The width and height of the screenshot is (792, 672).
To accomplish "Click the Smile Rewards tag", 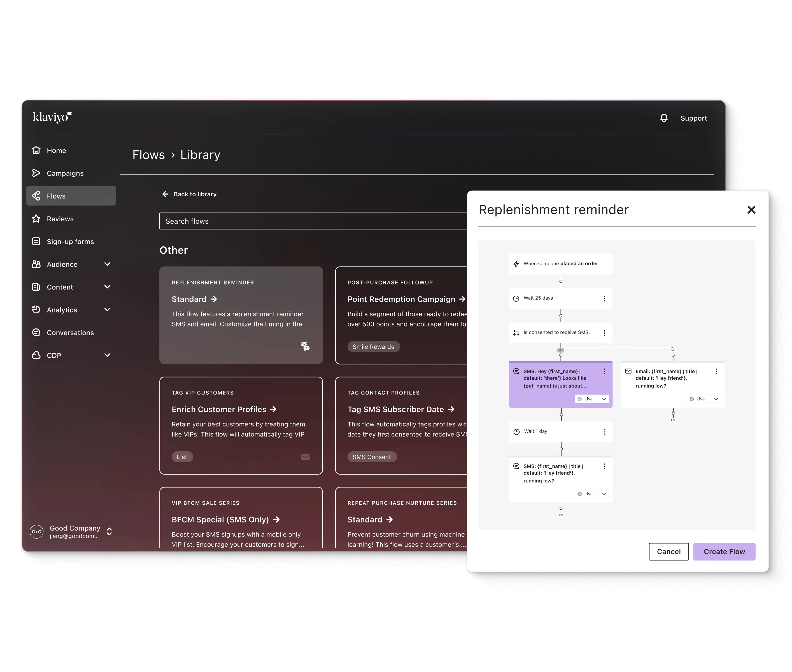I will pyautogui.click(x=373, y=347).
